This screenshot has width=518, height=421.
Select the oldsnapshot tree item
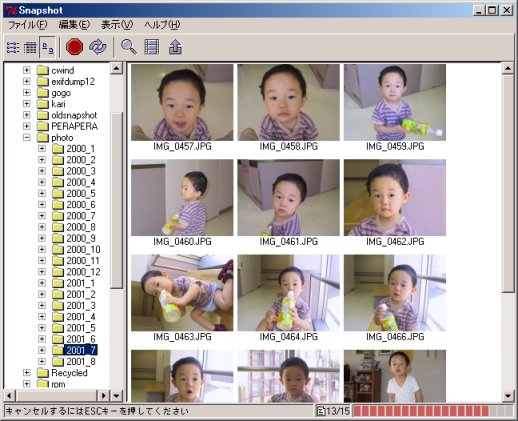74,115
